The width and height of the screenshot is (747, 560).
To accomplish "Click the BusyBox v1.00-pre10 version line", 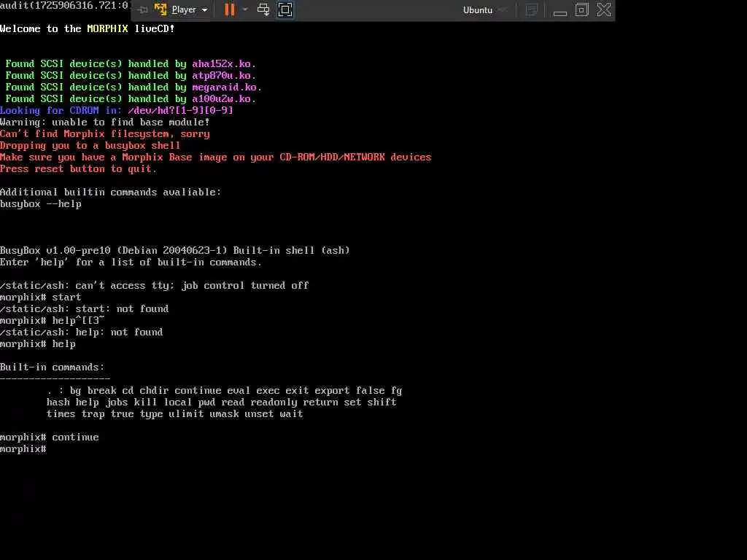I will click(x=175, y=251).
